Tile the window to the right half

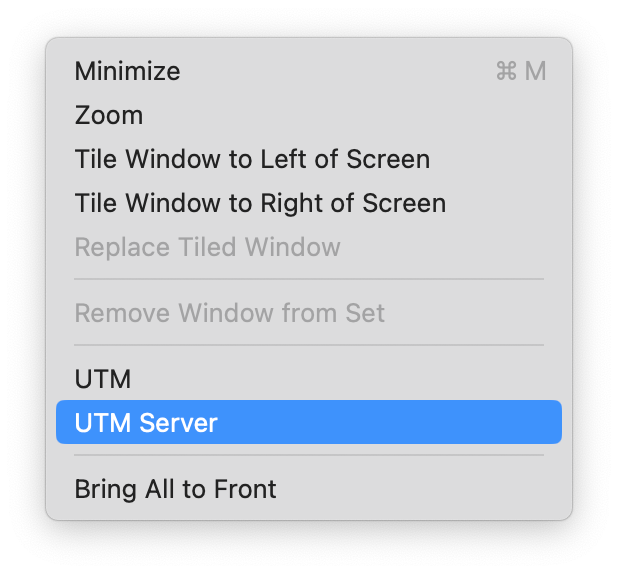coord(260,203)
